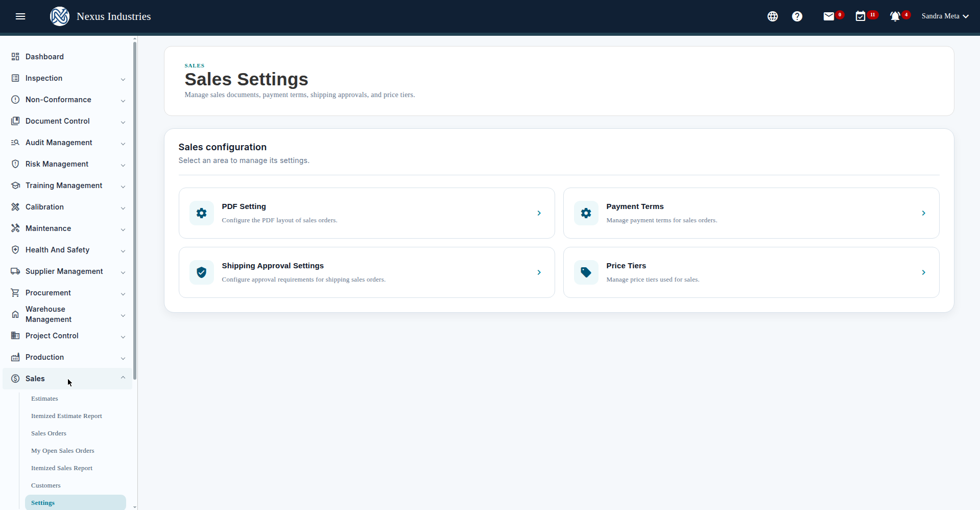980x510 pixels.
Task: Click the sidebar scroll up arrow
Action: click(x=135, y=38)
